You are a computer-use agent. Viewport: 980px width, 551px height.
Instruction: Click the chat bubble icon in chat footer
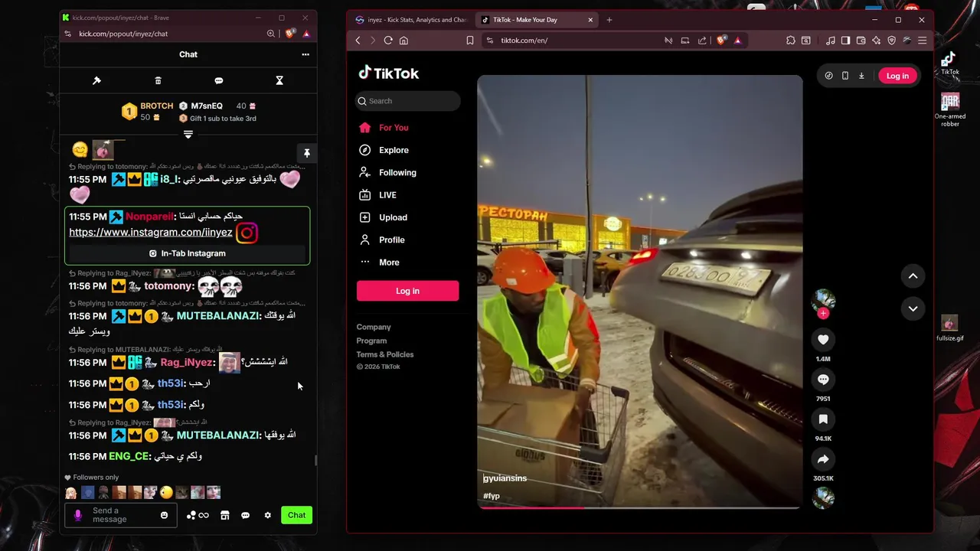[x=246, y=515]
